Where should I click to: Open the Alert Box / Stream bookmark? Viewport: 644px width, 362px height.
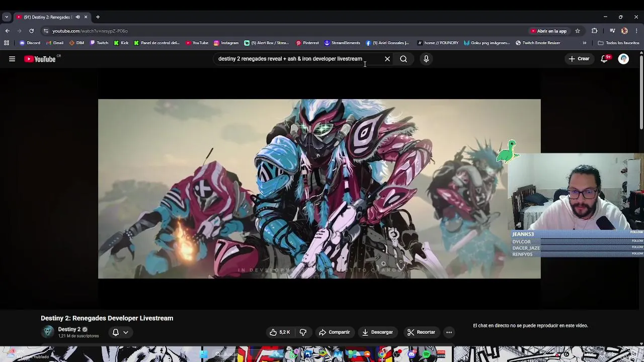(267, 43)
